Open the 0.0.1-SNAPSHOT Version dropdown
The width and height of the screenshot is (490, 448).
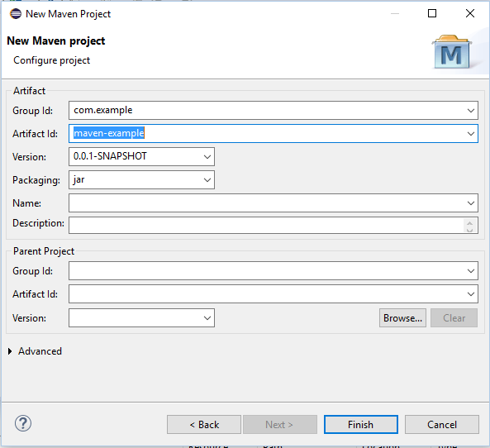(x=207, y=156)
